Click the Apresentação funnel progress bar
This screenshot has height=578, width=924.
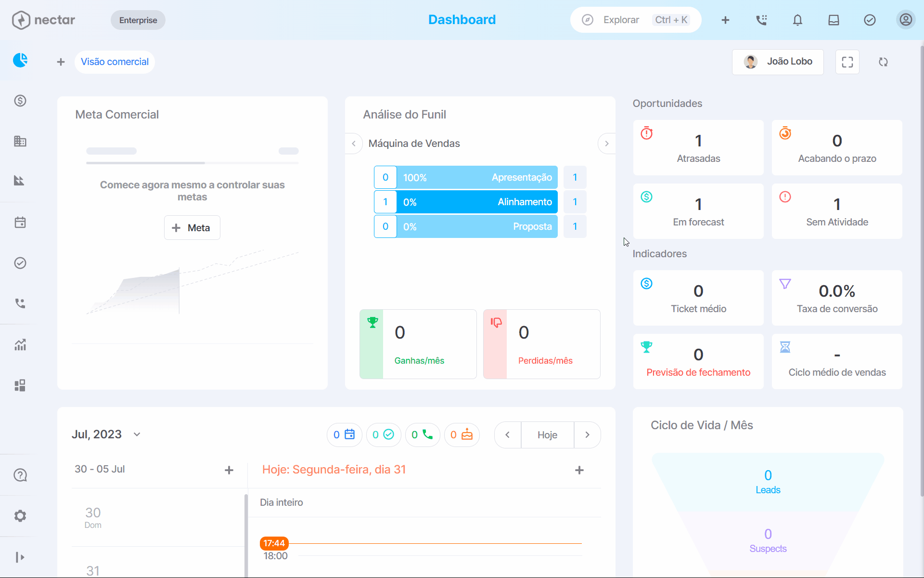(477, 177)
